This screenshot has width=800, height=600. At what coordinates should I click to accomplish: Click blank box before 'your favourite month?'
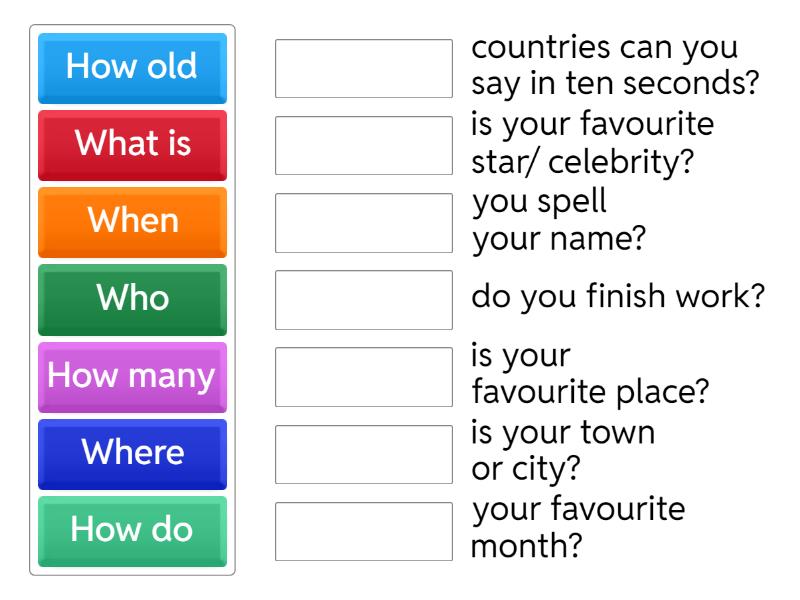pyautogui.click(x=364, y=531)
